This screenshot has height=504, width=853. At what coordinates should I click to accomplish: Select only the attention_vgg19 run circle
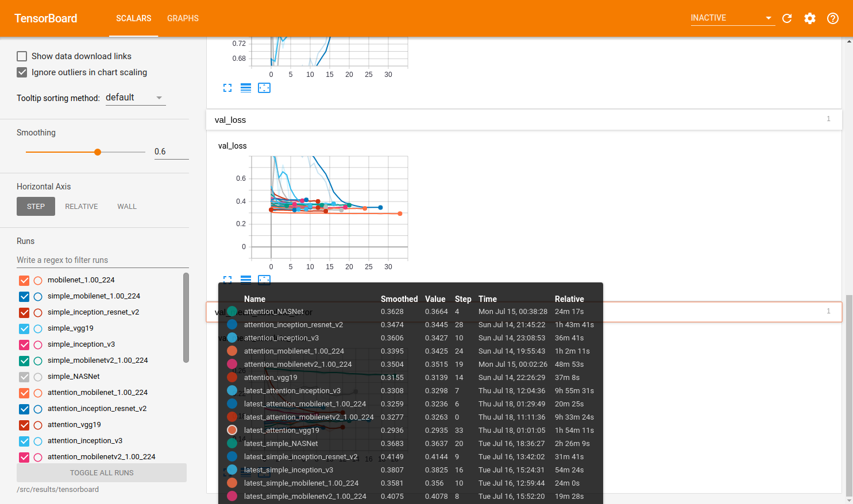tap(38, 425)
